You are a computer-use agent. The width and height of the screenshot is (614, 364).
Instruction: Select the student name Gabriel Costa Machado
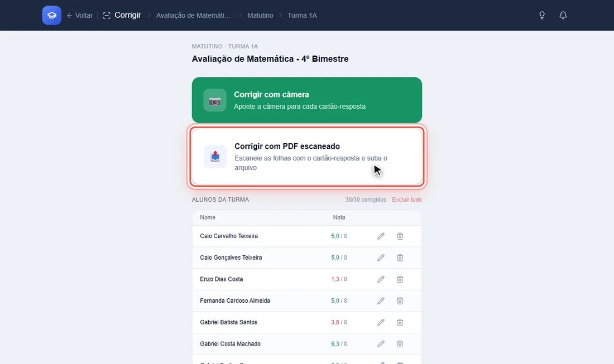point(230,344)
